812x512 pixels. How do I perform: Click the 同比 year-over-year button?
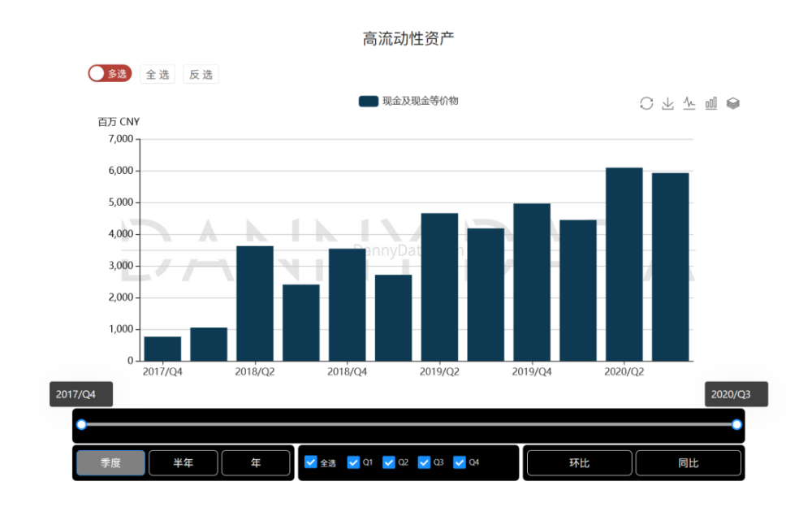[688, 462]
